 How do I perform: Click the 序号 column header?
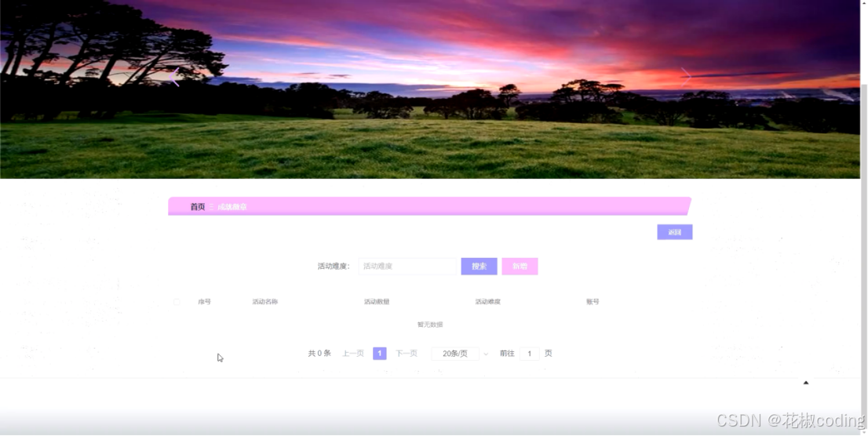tap(204, 302)
